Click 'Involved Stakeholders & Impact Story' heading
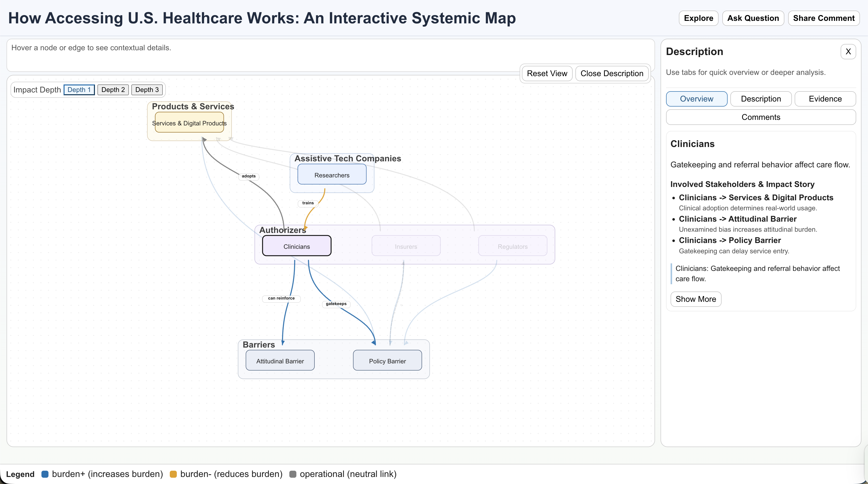Viewport: 868px width, 484px height. pos(742,184)
